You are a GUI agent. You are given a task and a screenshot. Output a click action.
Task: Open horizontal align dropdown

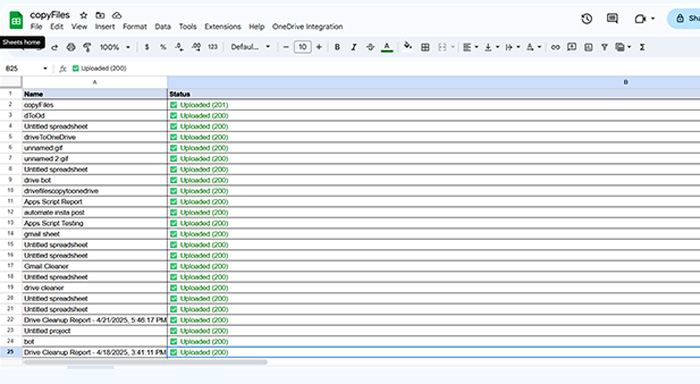tap(470, 47)
